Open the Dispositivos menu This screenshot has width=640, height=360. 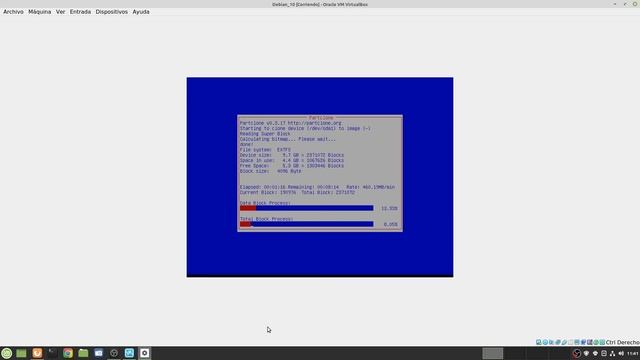[x=111, y=12]
